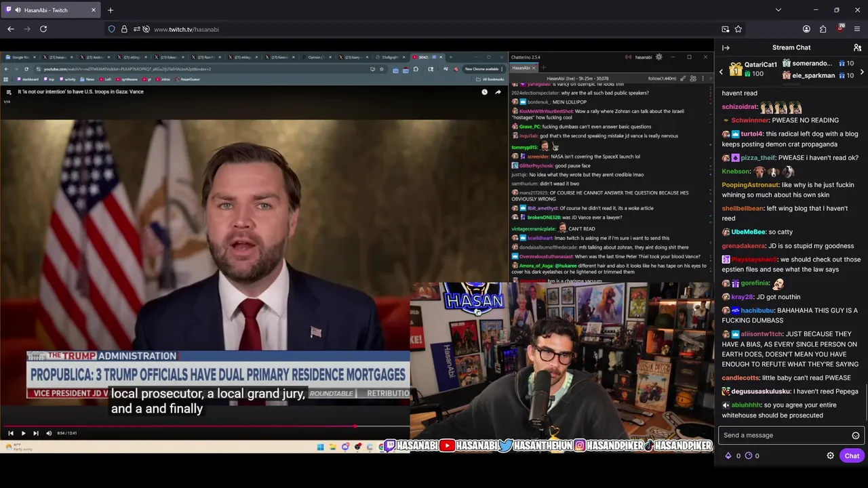Open chat settings gear icon
Image resolution: width=868 pixels, height=488 pixels.
830,455
